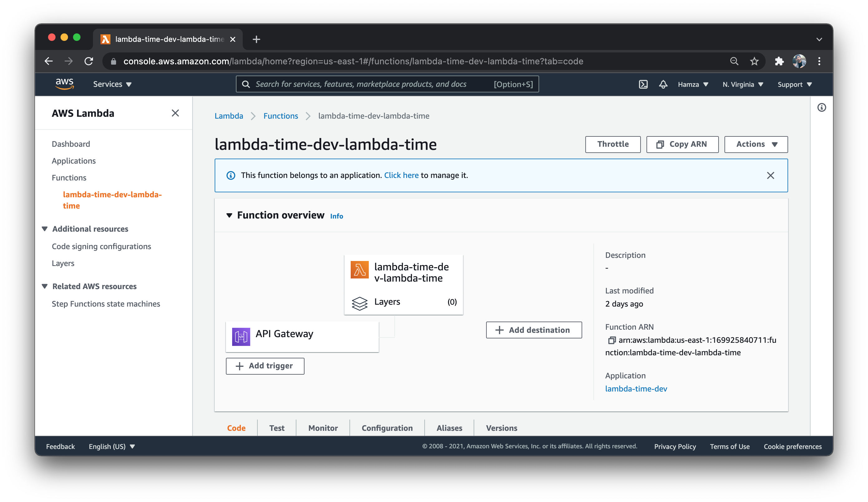Open the Support dropdown menu
Viewport: 868px width, 502px height.
795,84
